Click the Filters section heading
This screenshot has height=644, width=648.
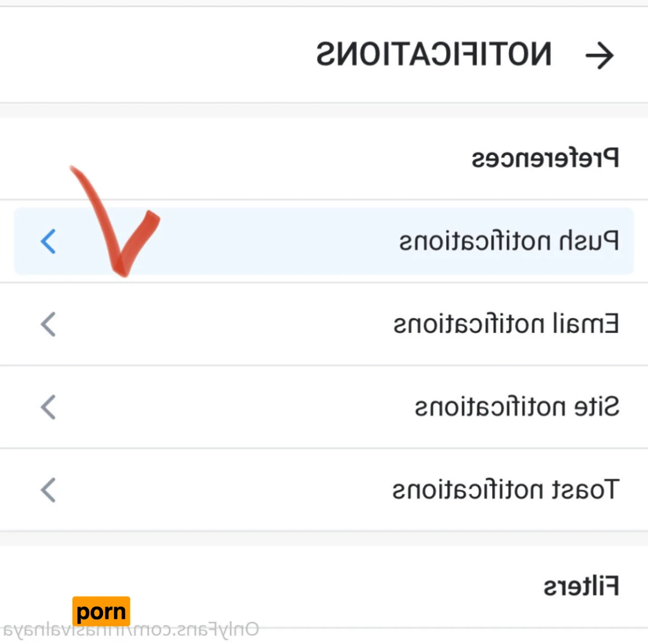[x=581, y=587]
